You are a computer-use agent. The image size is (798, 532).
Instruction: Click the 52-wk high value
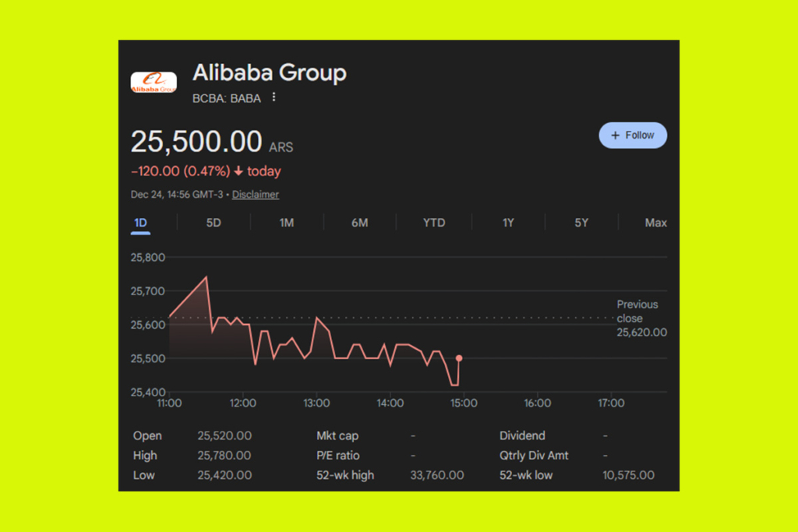click(437, 475)
